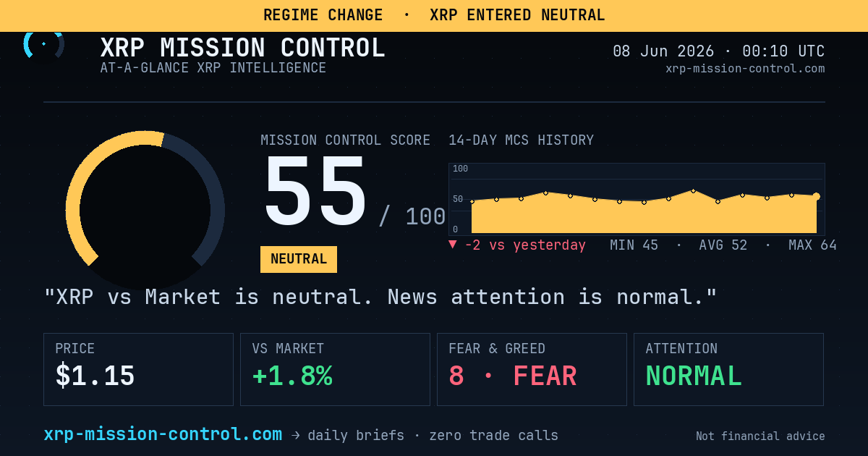Select the FEAR & GREED card
Viewport: 868px width, 456px height.
coord(532,369)
